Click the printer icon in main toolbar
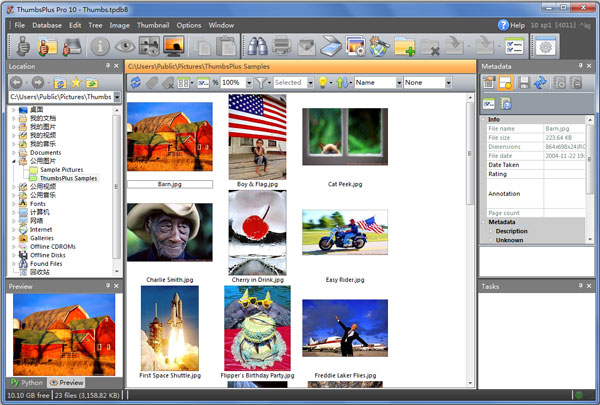The height and width of the screenshot is (405, 600). coord(281,46)
